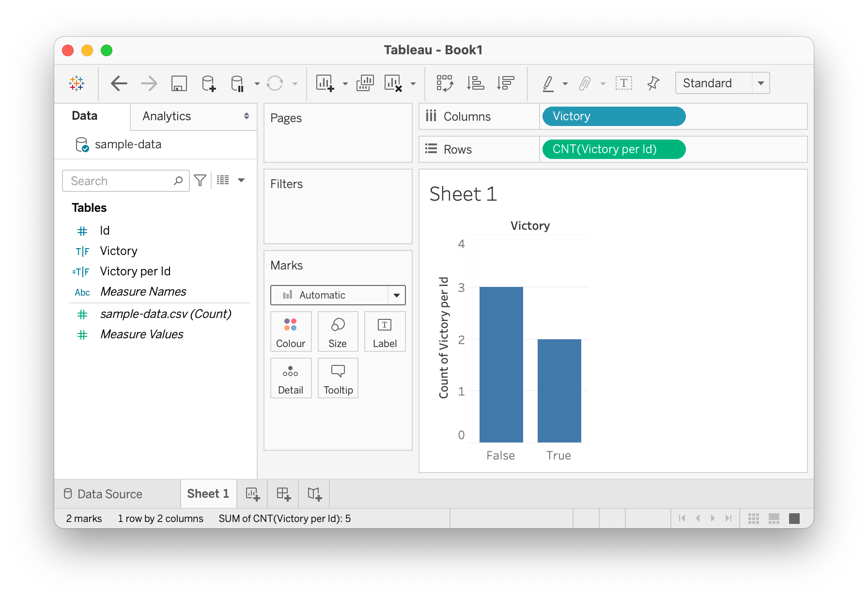This screenshot has width=868, height=600.
Task: Swap rows and columns
Action: coord(445,83)
